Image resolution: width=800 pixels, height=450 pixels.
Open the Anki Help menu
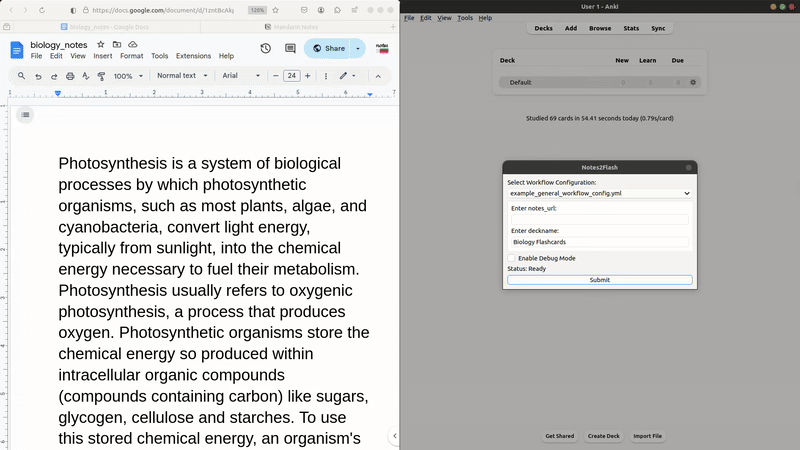click(485, 18)
